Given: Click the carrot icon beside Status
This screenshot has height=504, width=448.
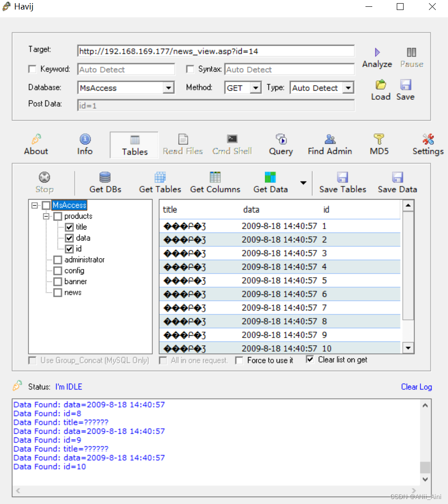Looking at the screenshot, I should pyautogui.click(x=17, y=386).
